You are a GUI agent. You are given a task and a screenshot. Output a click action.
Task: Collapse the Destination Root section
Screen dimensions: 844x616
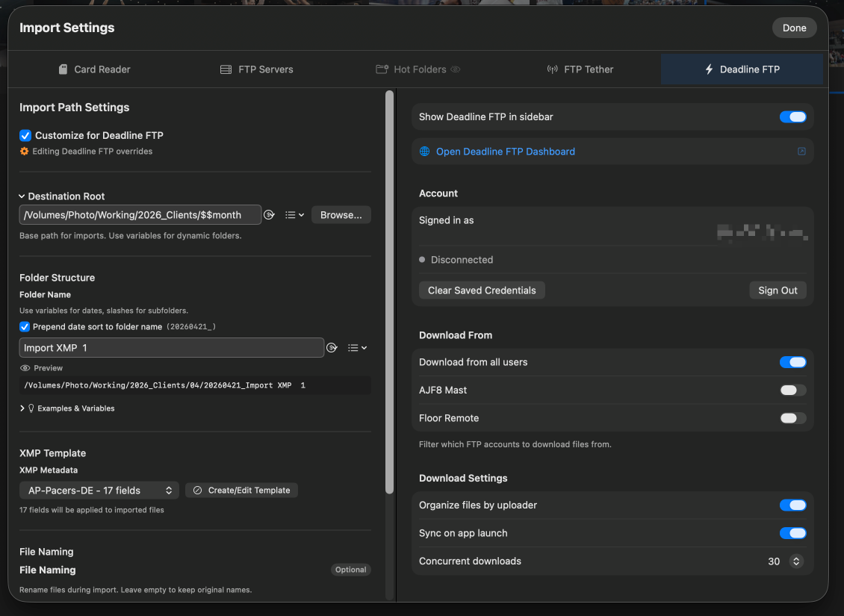[22, 196]
